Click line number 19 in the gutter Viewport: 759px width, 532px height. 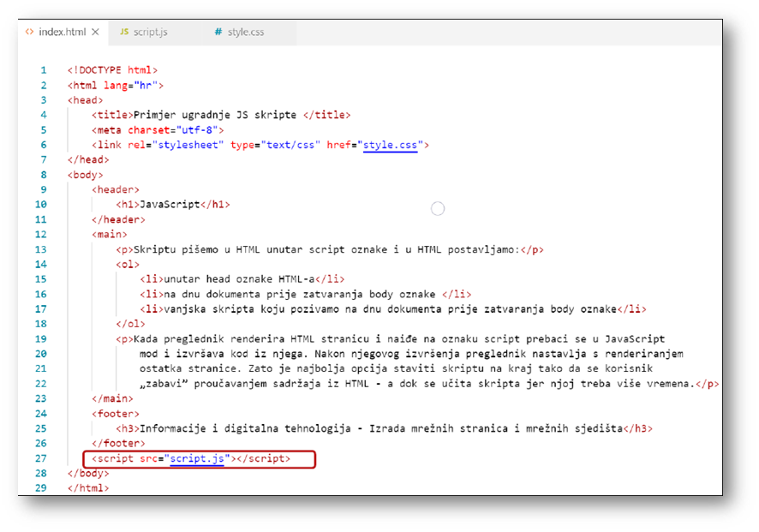40,339
